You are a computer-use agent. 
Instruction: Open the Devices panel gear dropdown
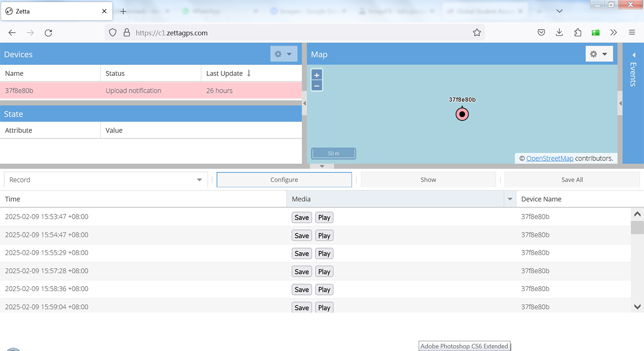(283, 54)
